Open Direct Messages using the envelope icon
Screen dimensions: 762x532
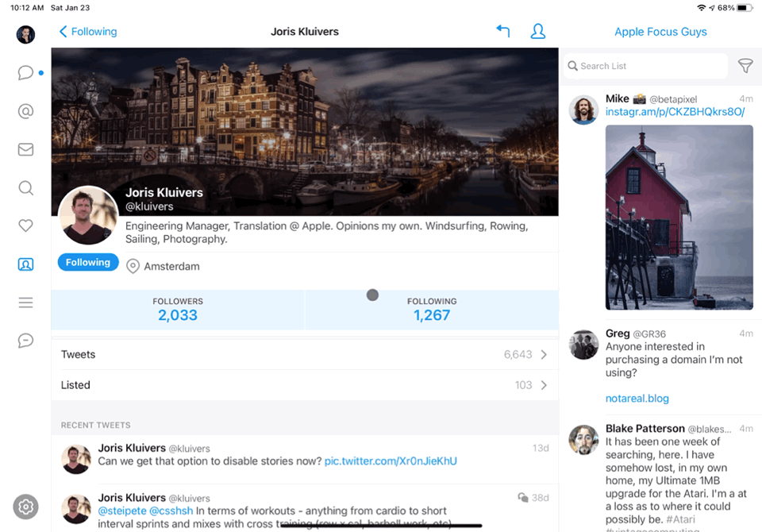tap(25, 149)
